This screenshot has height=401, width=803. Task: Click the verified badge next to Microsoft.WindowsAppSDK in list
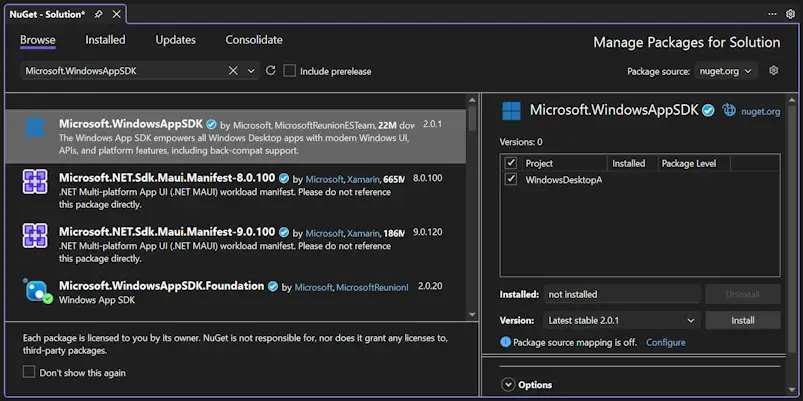pos(211,124)
